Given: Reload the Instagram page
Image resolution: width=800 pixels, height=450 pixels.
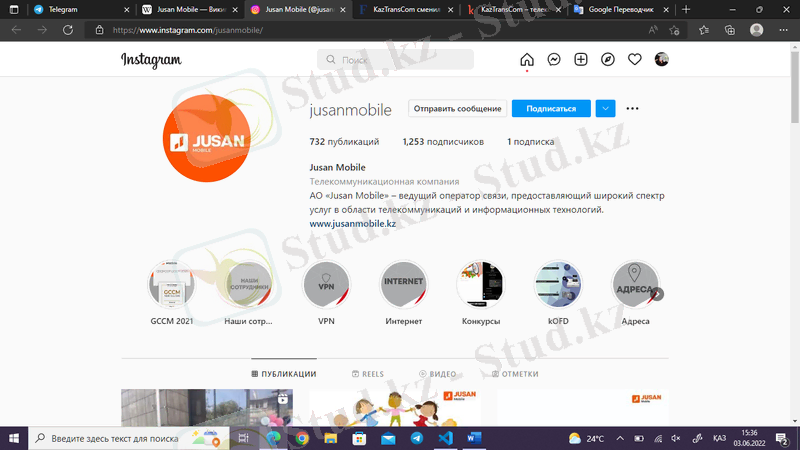Looking at the screenshot, I should coord(68,30).
